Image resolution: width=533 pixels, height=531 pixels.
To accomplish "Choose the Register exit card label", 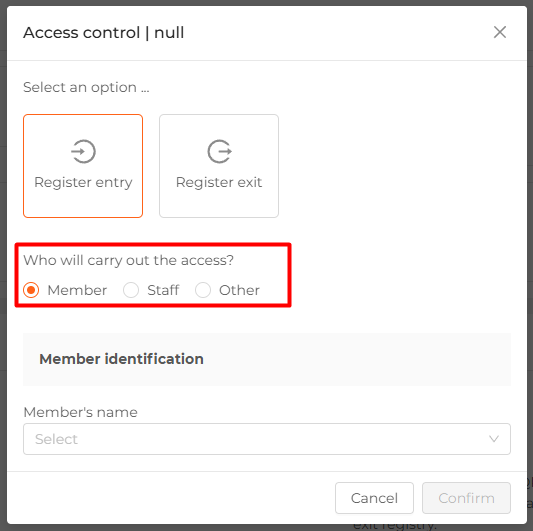I will (x=219, y=182).
